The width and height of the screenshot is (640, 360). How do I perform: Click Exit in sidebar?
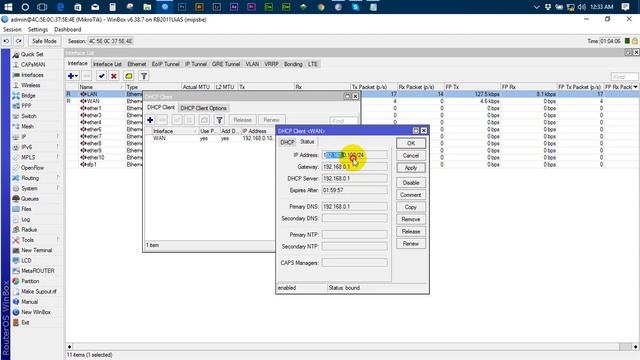[x=25, y=322]
